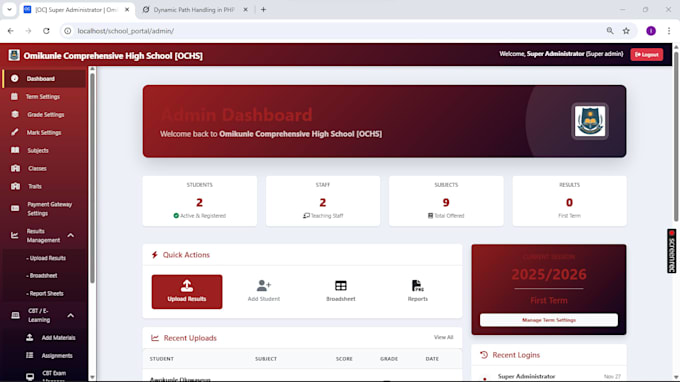Bookmark this page with star icon
Image resolution: width=680 pixels, height=382 pixels.
(626, 31)
